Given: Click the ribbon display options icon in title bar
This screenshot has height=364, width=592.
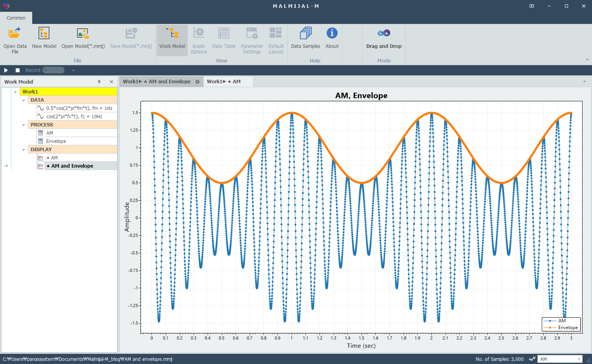Looking at the screenshot, I should click(x=532, y=6).
